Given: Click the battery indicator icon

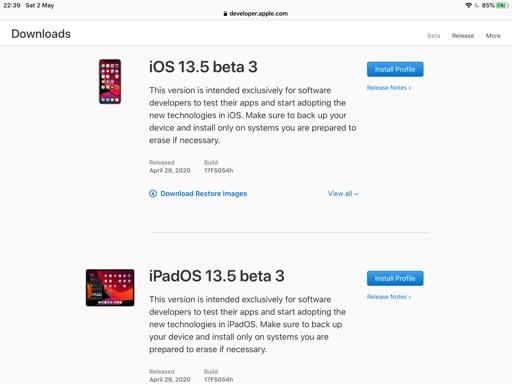Looking at the screenshot, I should point(502,5).
